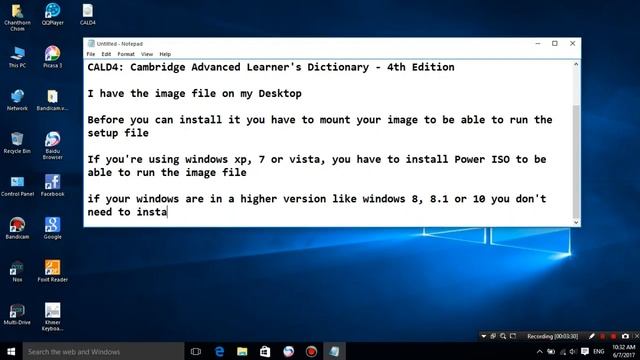This screenshot has width=640, height=360.
Task: Select the Foxit Reader desktop shortcut
Action: point(53,271)
